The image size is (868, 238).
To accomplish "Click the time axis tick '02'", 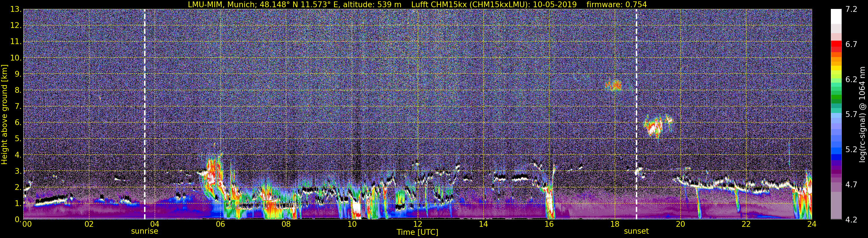I will pos(89,224).
